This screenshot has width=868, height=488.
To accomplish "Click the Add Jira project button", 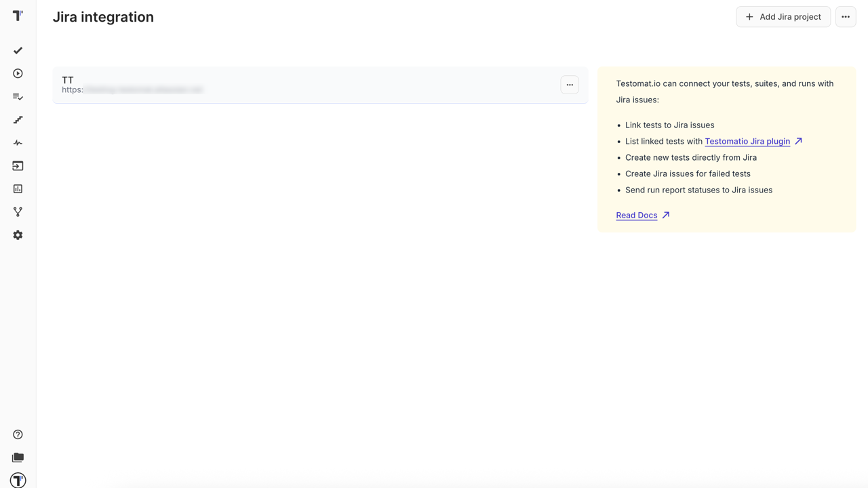I will pyautogui.click(x=783, y=16).
